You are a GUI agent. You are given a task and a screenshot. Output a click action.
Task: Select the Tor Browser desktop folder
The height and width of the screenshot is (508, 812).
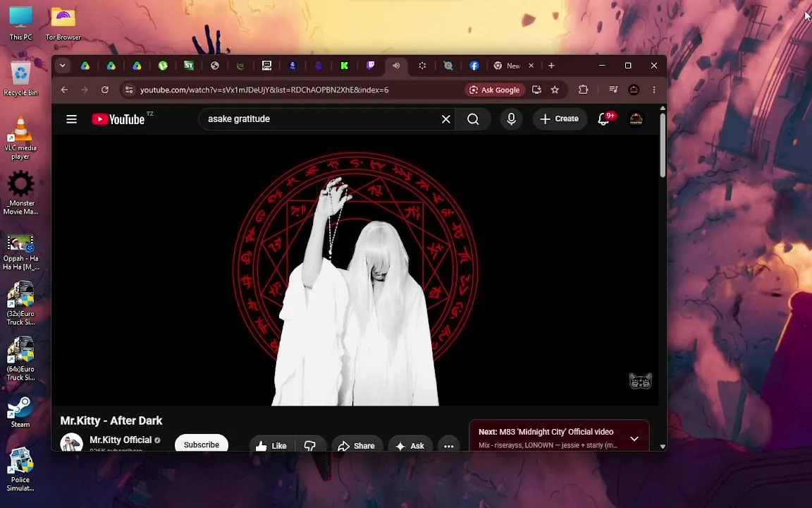coord(63,23)
